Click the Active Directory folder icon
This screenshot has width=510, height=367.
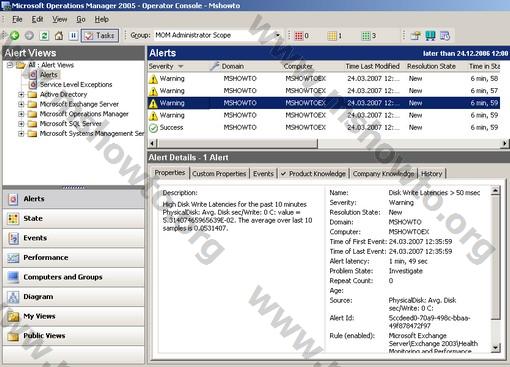pos(32,94)
